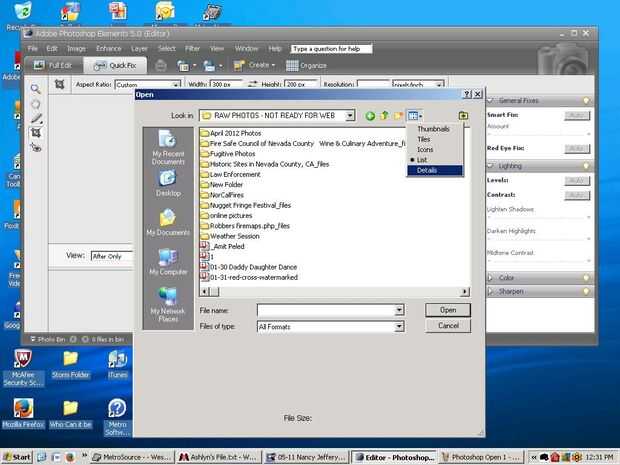Click Auto button for Levels
Screen dimensions: 620x465
(x=577, y=181)
